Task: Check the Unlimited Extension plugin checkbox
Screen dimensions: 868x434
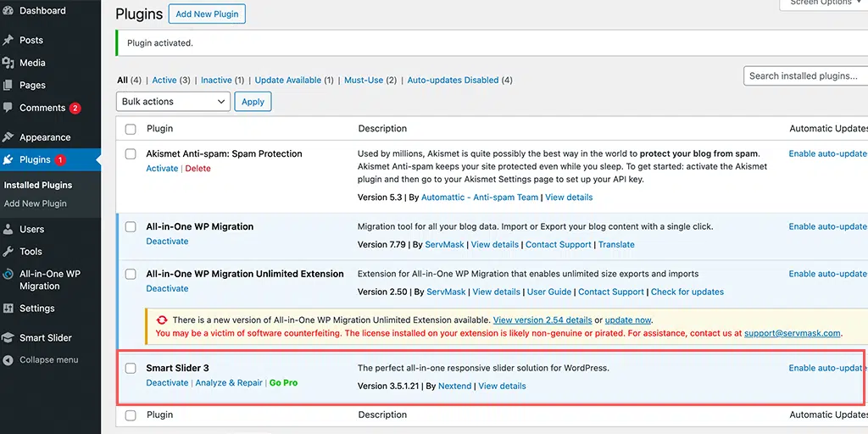Action: (x=131, y=274)
